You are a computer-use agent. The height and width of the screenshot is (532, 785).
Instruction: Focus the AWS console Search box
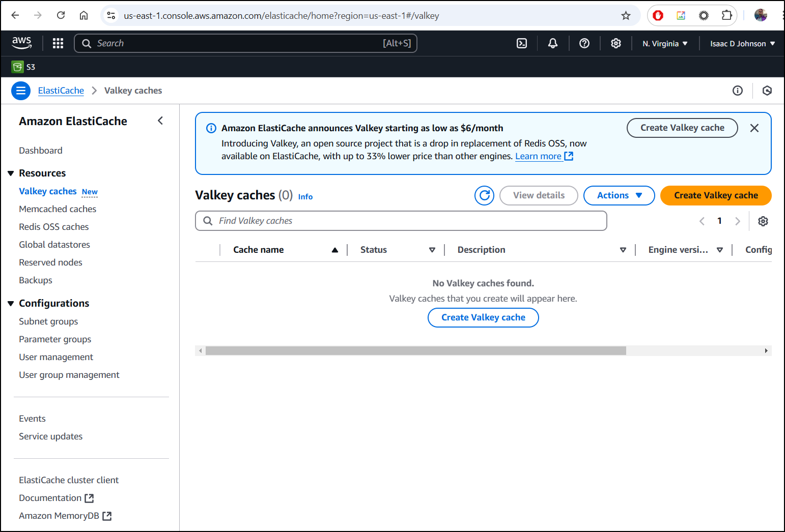click(245, 43)
